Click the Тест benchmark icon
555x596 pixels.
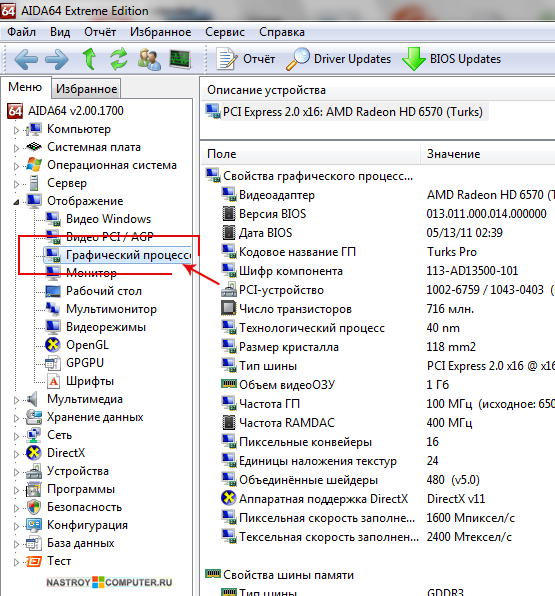pos(34,561)
